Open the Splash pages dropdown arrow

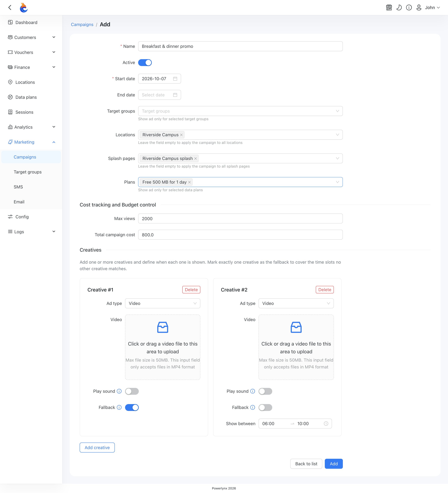(337, 159)
